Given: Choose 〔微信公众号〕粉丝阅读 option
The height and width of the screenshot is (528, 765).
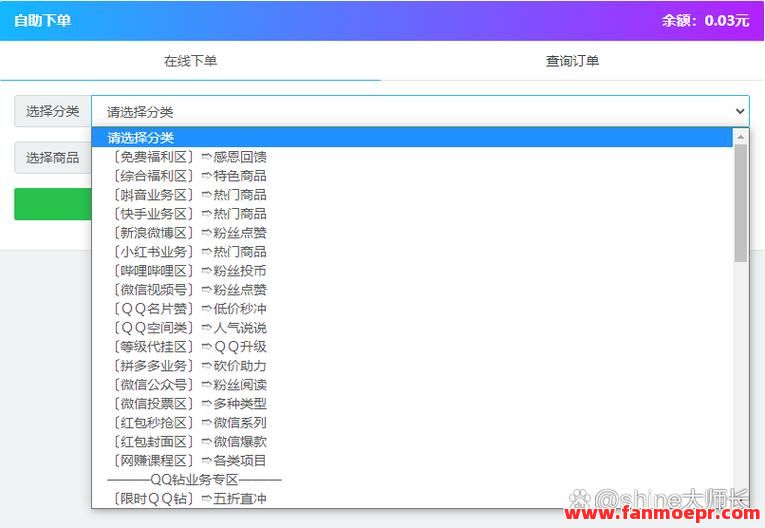Looking at the screenshot, I should [412, 385].
